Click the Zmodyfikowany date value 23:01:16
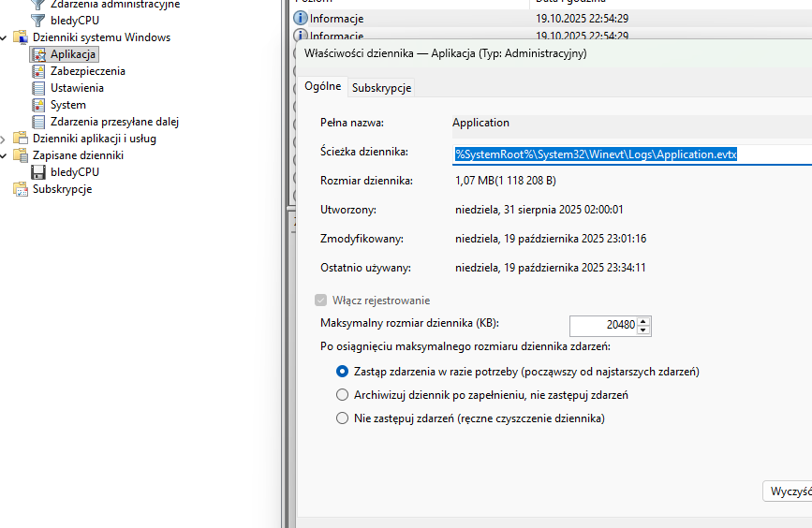 coord(551,239)
